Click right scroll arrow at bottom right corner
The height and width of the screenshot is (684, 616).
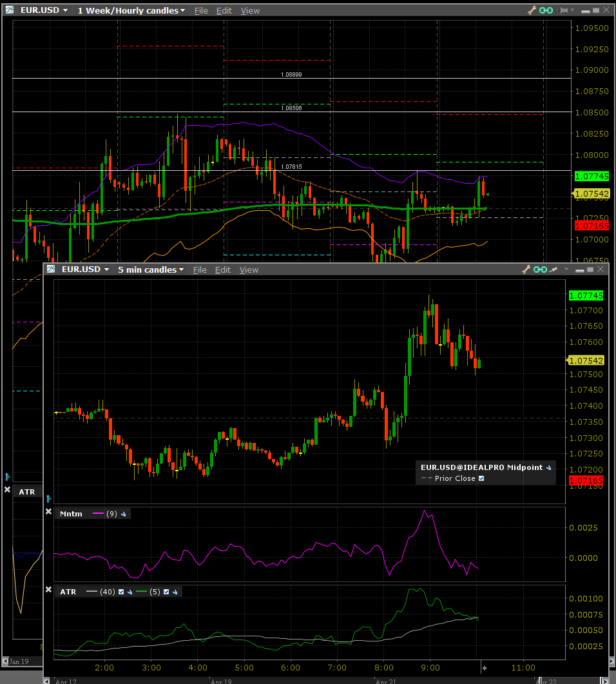coord(604,681)
